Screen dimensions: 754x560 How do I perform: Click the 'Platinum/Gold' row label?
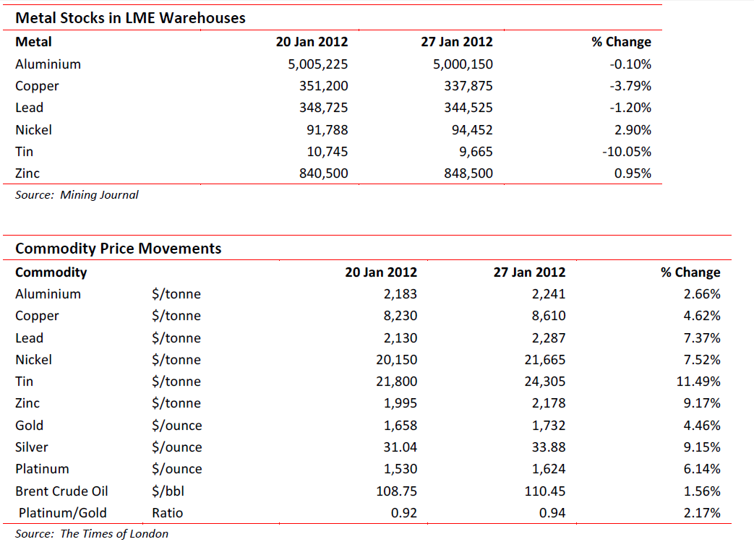(x=62, y=513)
